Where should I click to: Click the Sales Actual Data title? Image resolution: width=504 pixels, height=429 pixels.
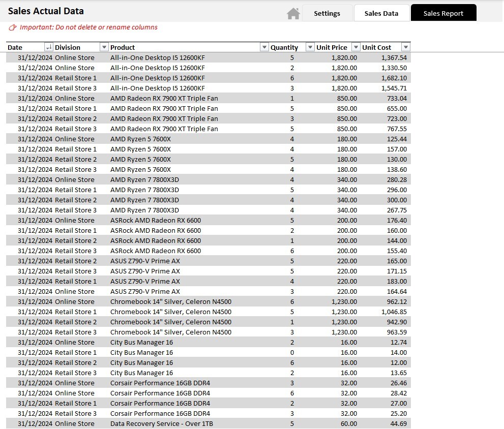click(46, 11)
